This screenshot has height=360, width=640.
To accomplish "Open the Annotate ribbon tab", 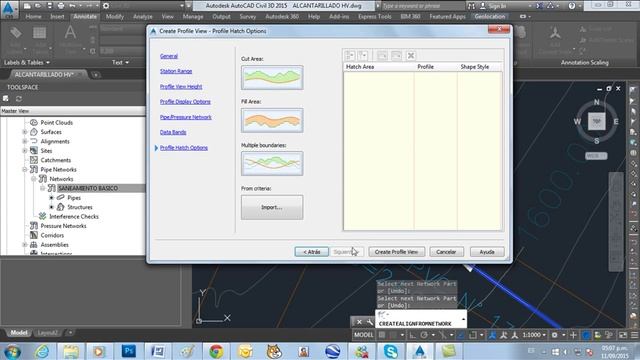I will point(85,17).
